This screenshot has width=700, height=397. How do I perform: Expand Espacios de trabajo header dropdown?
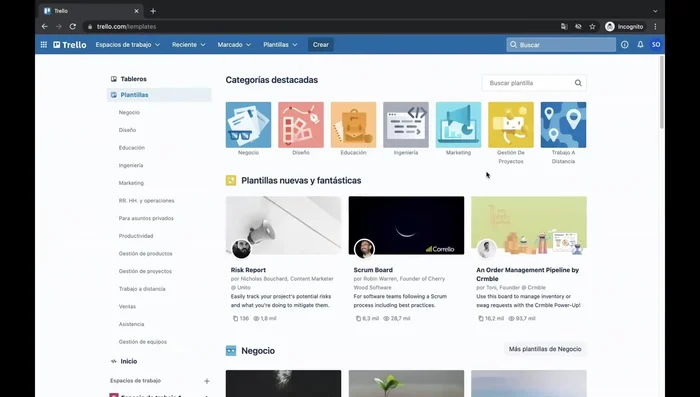point(128,45)
